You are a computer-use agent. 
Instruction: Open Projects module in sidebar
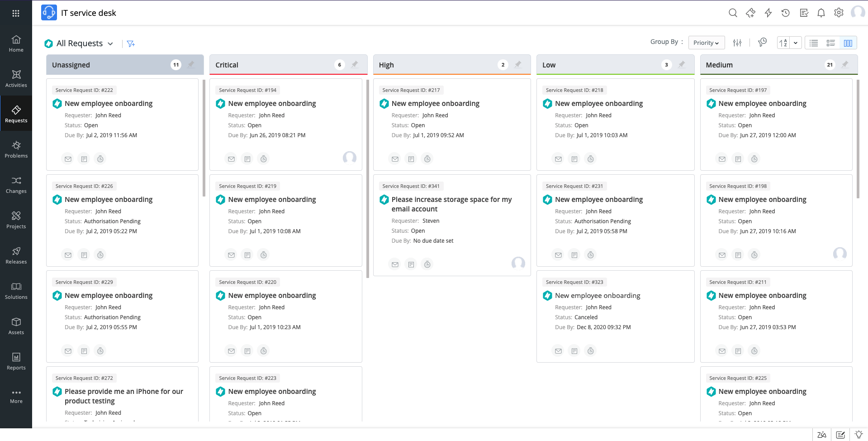[16, 220]
